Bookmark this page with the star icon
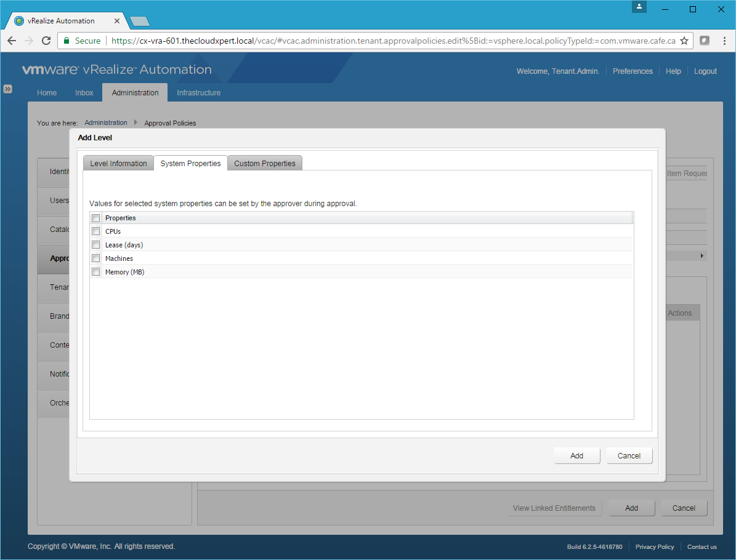 pyautogui.click(x=684, y=41)
